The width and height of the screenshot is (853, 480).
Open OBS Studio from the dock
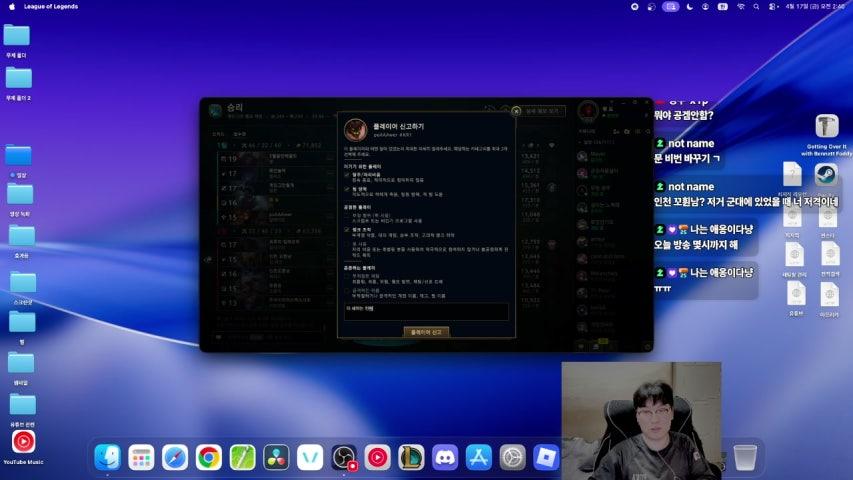click(344, 457)
